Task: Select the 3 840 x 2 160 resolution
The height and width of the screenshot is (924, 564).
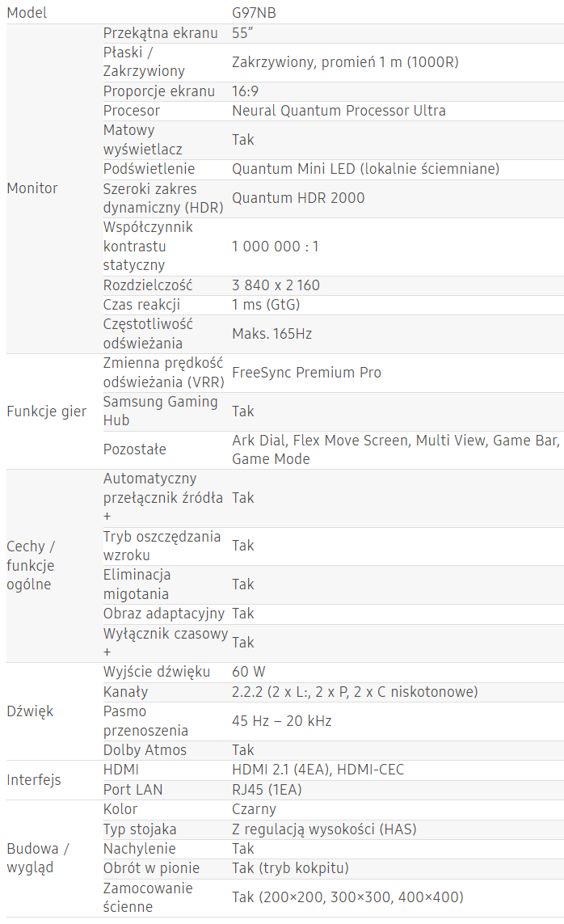Action: (276, 285)
